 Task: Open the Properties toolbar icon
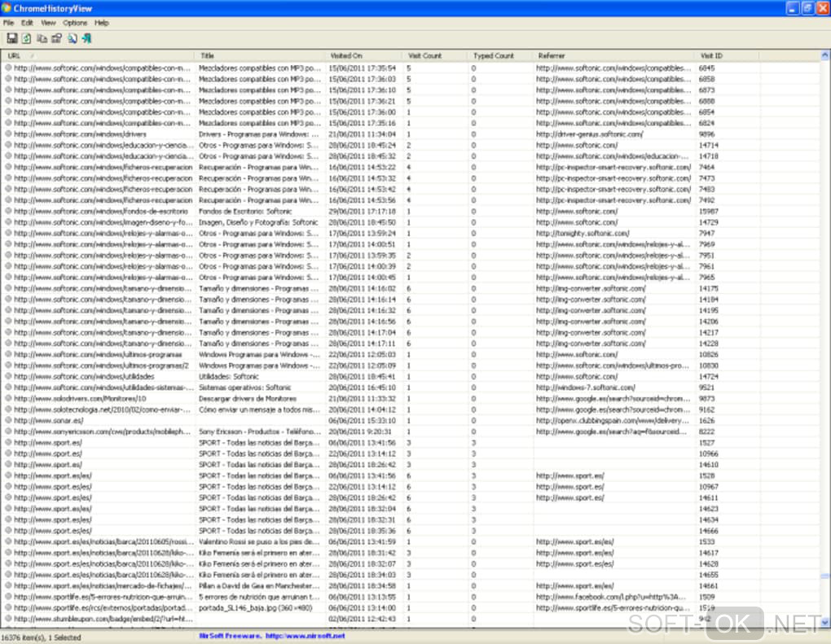pos(57,38)
